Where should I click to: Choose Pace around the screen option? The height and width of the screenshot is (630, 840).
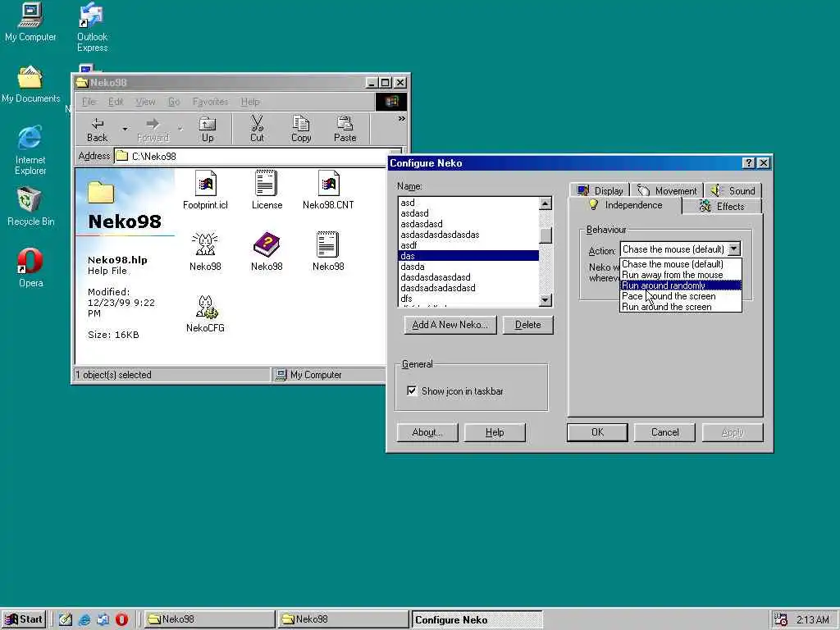coord(680,296)
